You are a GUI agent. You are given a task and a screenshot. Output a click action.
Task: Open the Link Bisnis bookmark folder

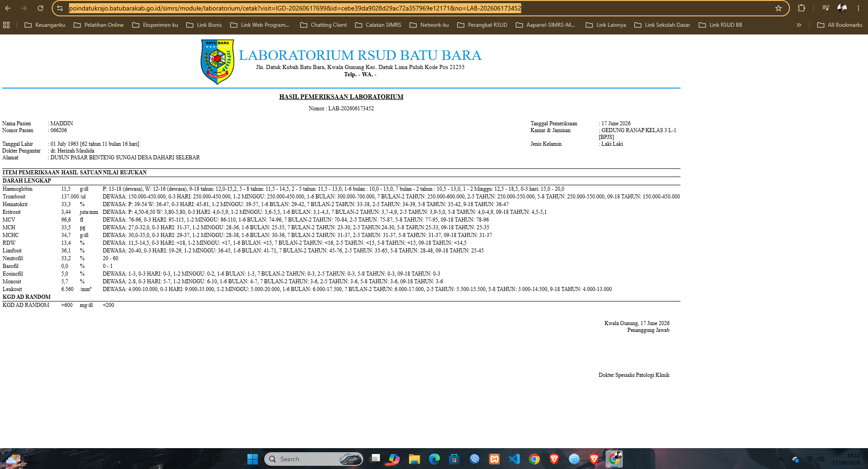point(204,25)
